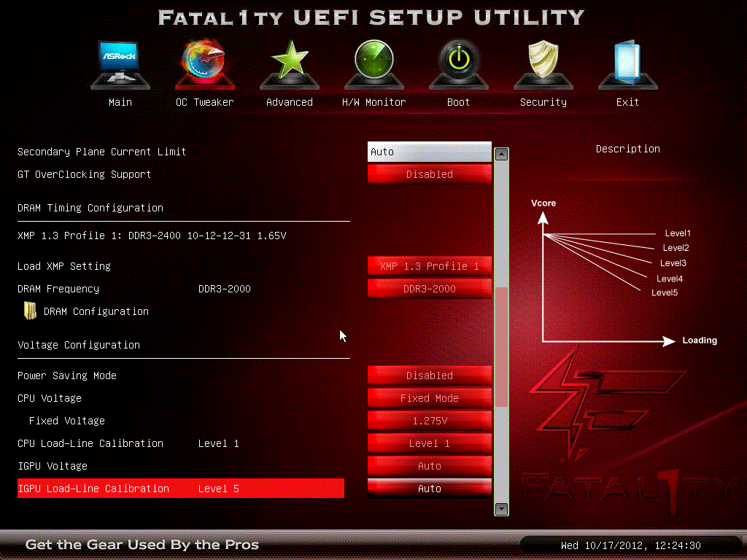Switch to the H/W Monitor label
Viewport: 747px width, 560px height.
click(x=374, y=102)
